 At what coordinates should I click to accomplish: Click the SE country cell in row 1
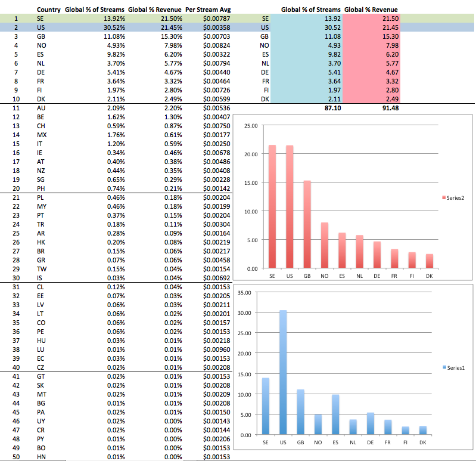pyautogui.click(x=41, y=19)
